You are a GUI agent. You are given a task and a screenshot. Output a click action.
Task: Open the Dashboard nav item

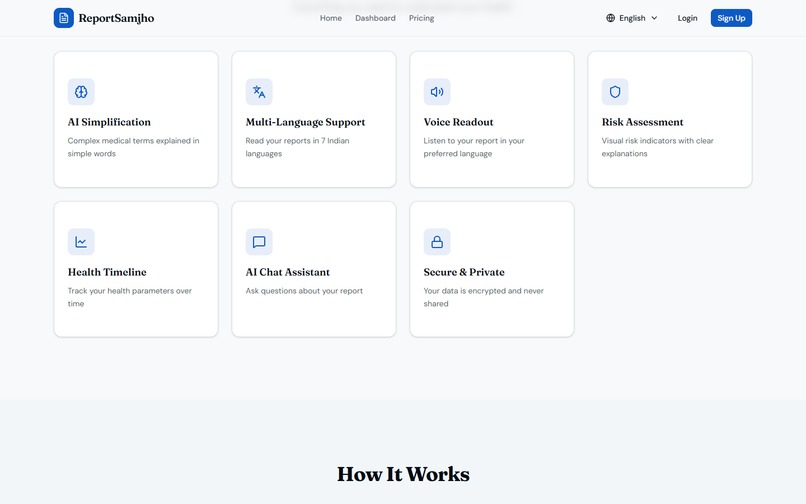click(375, 18)
